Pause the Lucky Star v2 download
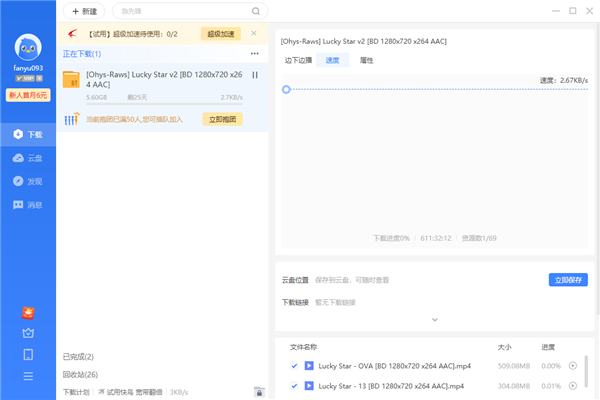 point(255,75)
